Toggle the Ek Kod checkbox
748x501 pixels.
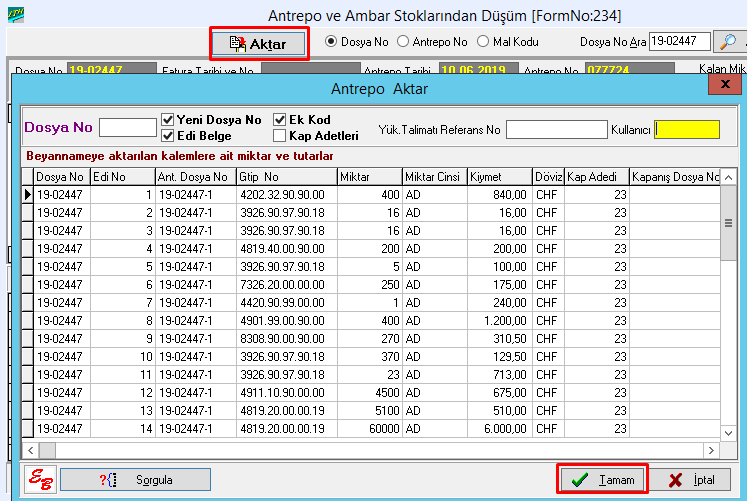[x=280, y=119]
